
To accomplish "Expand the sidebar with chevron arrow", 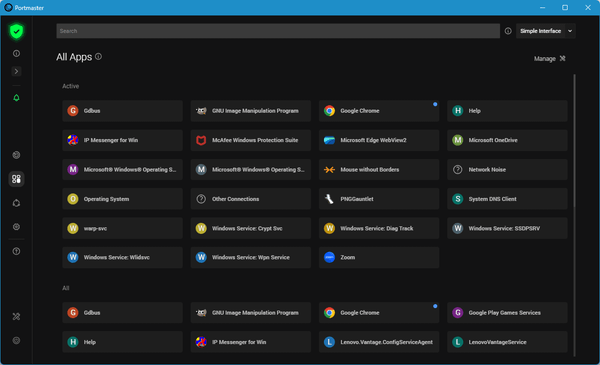I will [x=16, y=72].
